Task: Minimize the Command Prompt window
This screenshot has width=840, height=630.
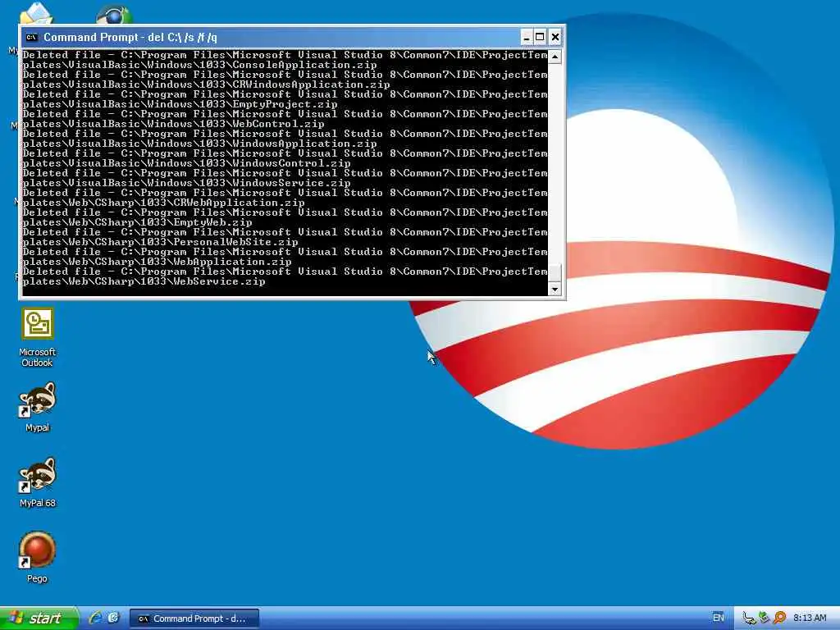Action: tap(527, 38)
